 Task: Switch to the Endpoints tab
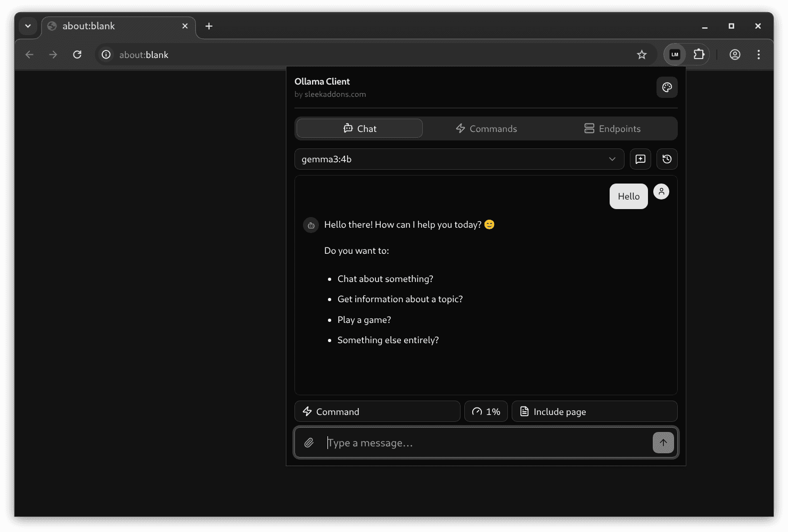(612, 128)
